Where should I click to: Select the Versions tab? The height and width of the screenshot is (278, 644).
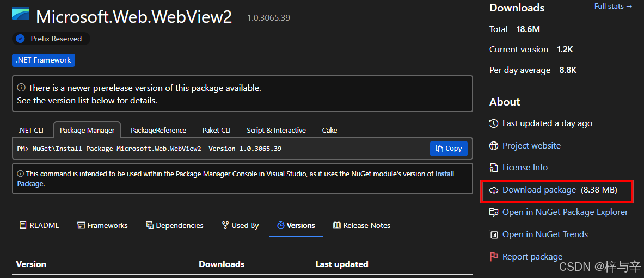point(296,225)
